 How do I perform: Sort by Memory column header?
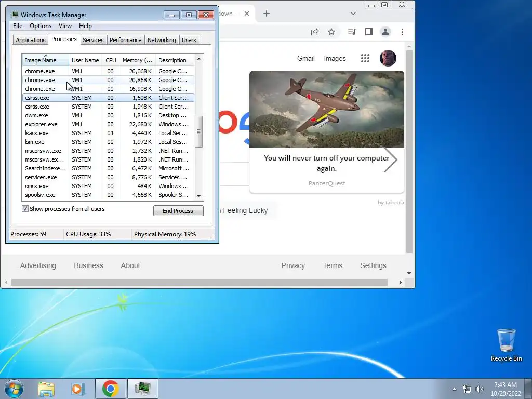[137, 60]
